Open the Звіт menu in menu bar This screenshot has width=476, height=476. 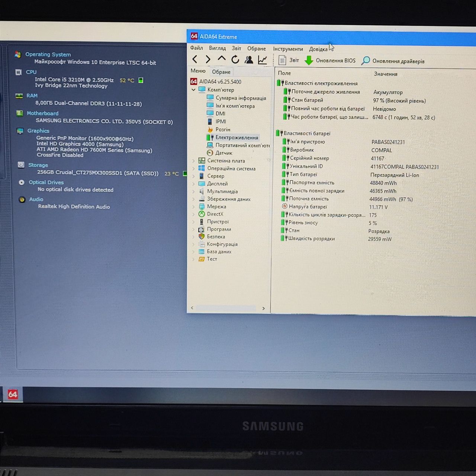[237, 48]
